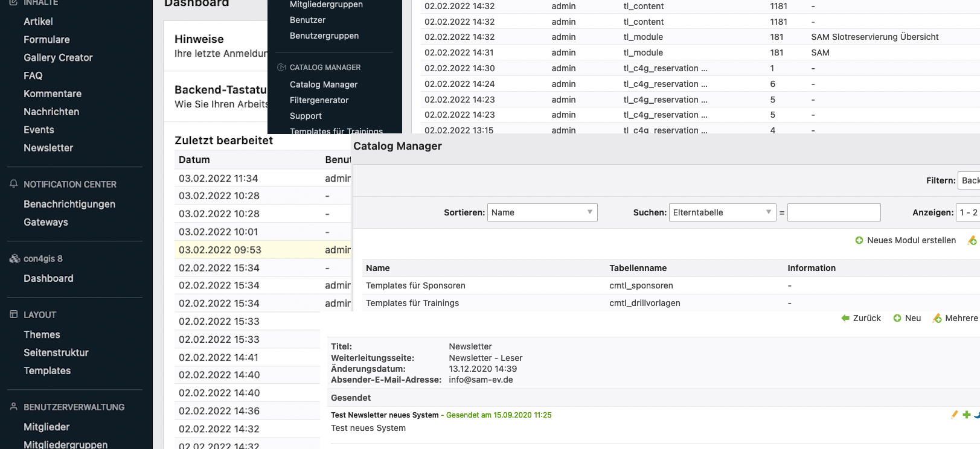Click the green plus icon for Neues Modul erstellen
Viewport: 980px width, 449px height.
click(x=859, y=240)
